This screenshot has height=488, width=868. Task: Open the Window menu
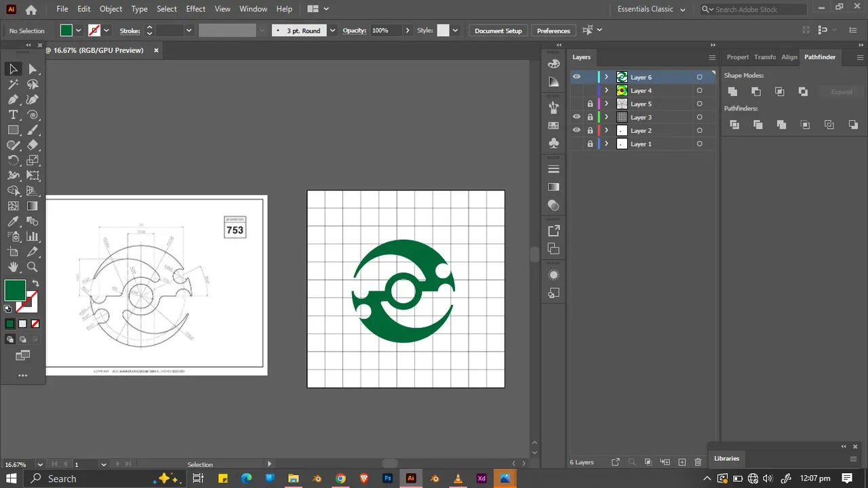click(x=253, y=9)
